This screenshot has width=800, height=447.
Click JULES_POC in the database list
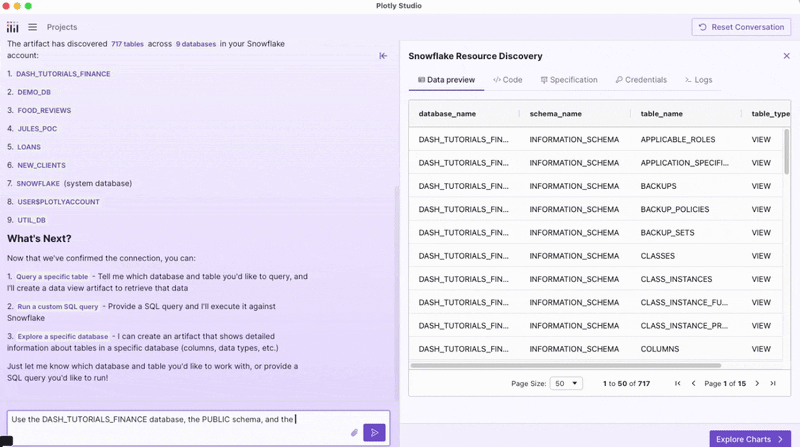pyautogui.click(x=37, y=129)
